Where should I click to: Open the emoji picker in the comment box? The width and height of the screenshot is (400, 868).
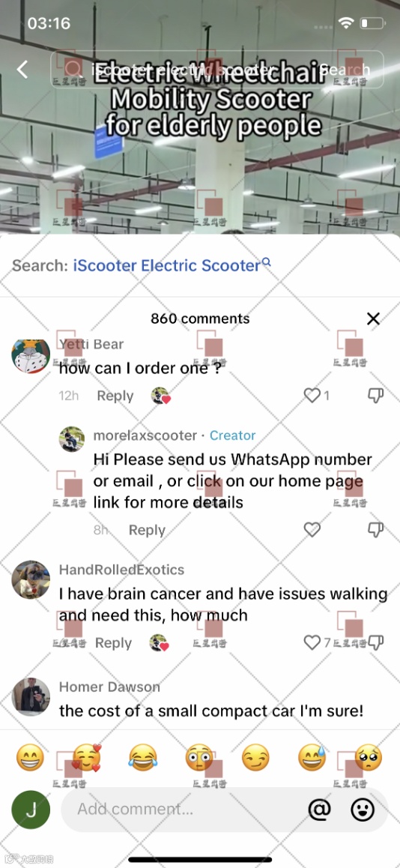363,810
